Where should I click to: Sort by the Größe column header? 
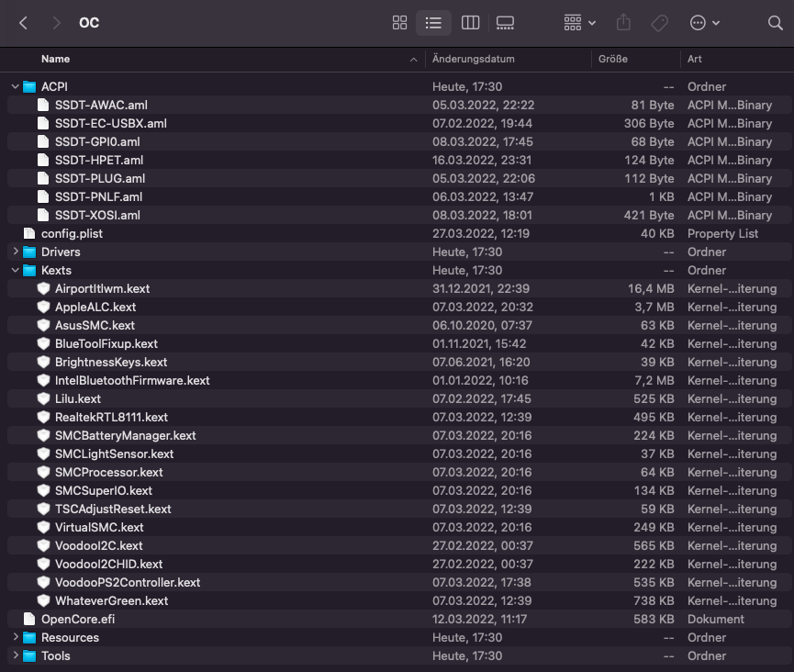pos(613,60)
